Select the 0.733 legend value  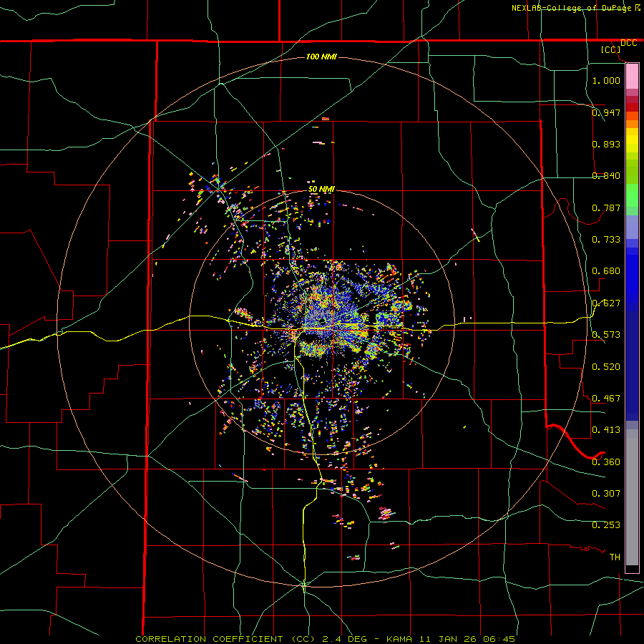pos(606,239)
